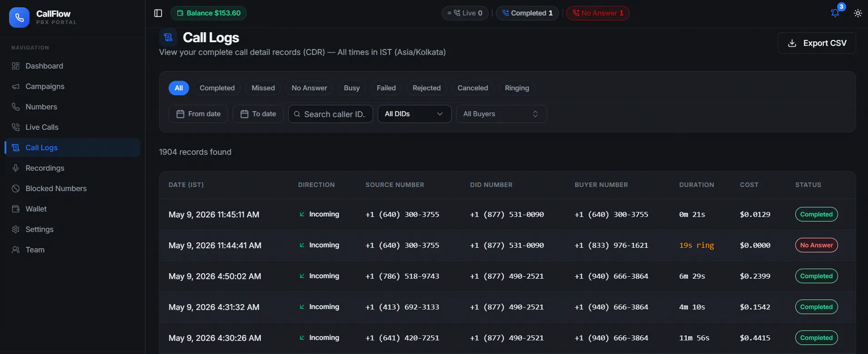Open the All Buyers dropdown
The height and width of the screenshot is (354, 868).
click(501, 114)
